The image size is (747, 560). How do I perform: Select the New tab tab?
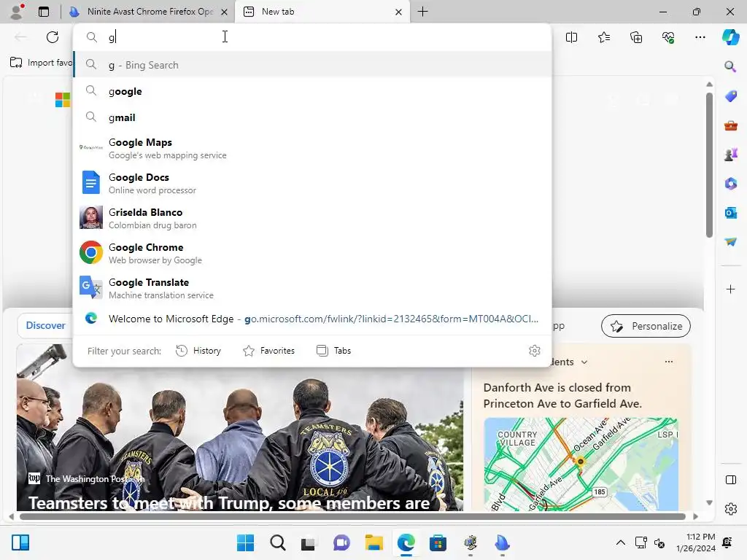[x=322, y=12]
